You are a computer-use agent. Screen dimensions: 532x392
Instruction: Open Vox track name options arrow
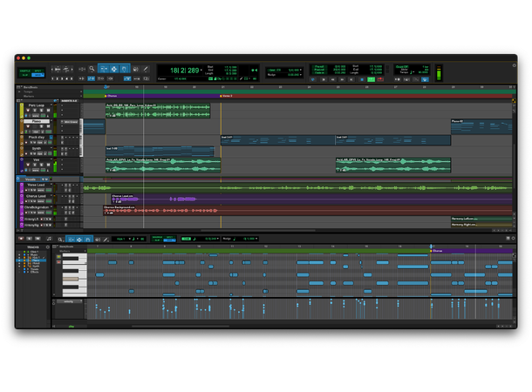(x=51, y=159)
